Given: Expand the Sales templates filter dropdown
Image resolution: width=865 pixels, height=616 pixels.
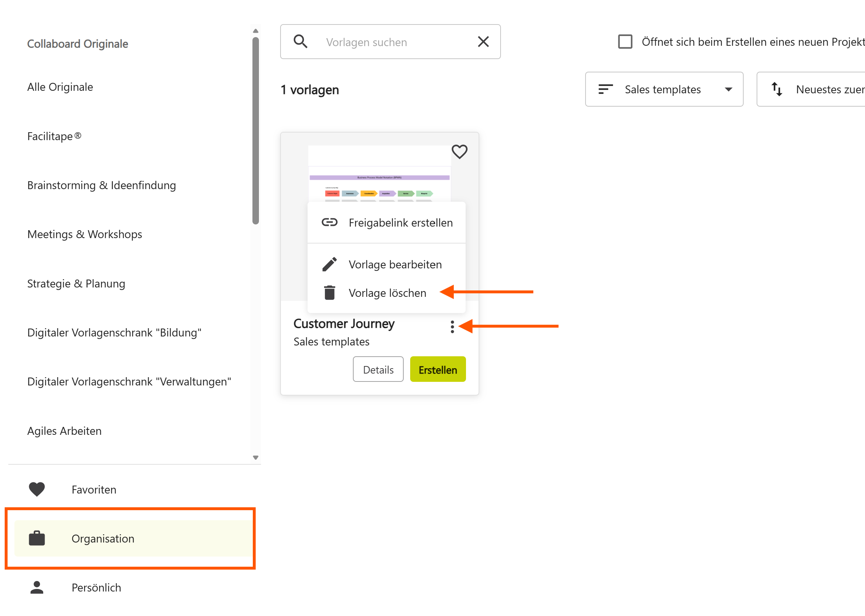Looking at the screenshot, I should (664, 89).
